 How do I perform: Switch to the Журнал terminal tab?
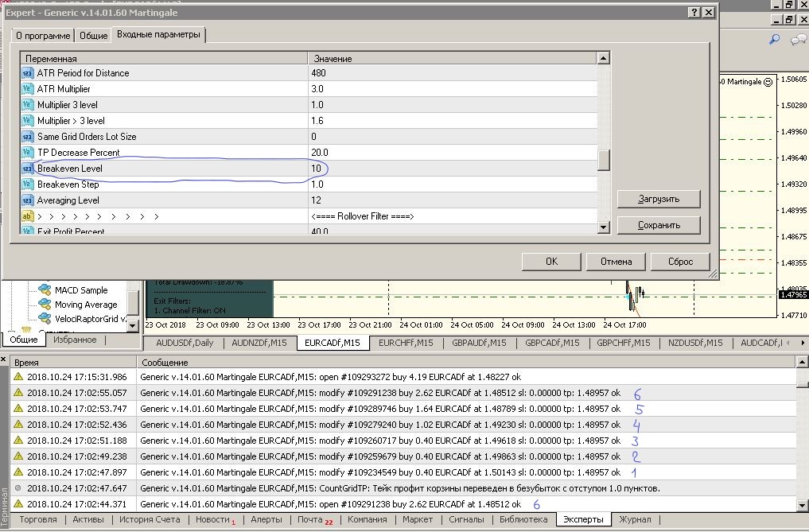[x=635, y=519]
